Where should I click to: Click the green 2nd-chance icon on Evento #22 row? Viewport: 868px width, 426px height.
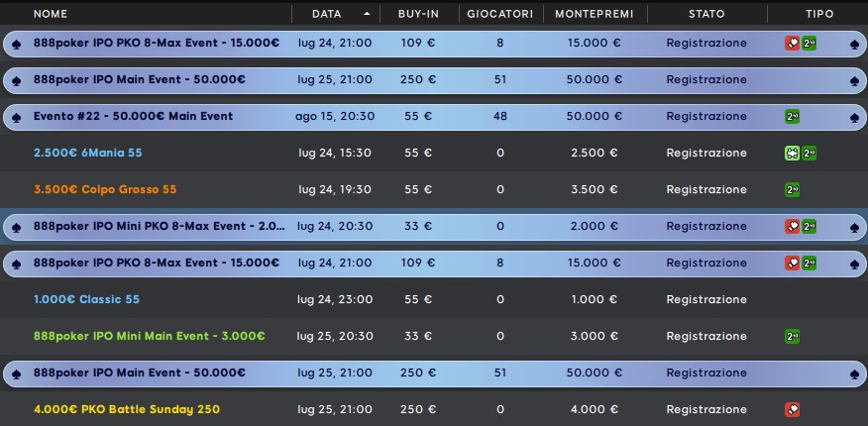point(792,117)
